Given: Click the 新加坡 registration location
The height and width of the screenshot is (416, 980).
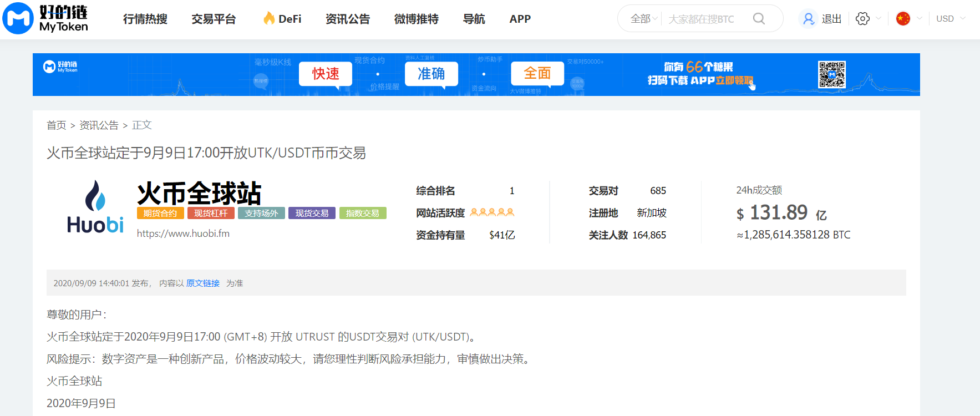Looking at the screenshot, I should pos(652,213).
